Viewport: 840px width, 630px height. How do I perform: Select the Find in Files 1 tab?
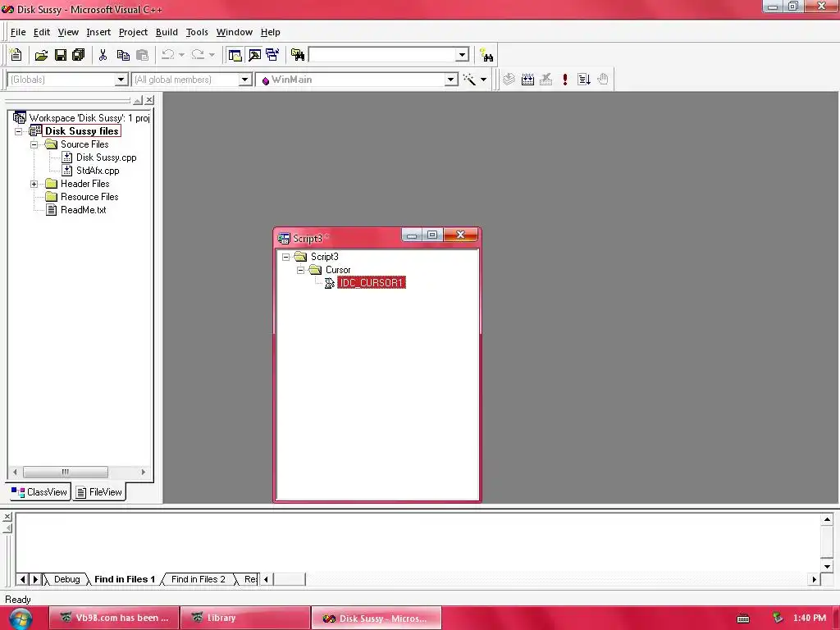click(x=125, y=579)
